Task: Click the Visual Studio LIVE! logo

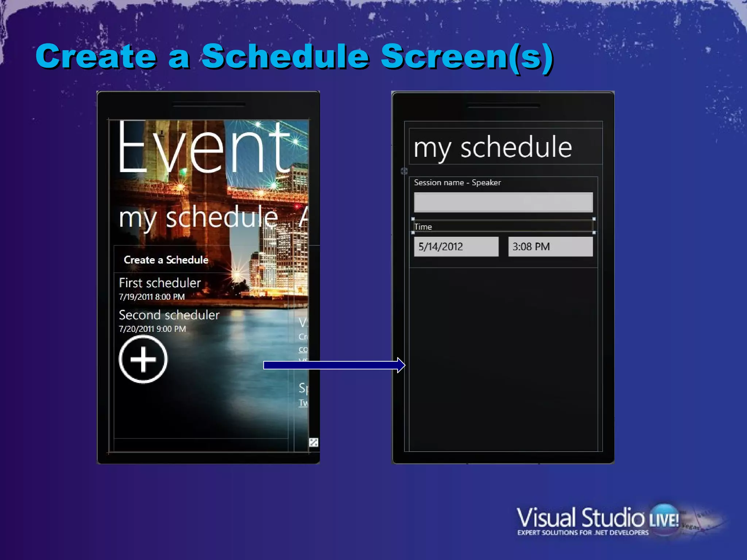Action: pyautogui.click(x=598, y=521)
